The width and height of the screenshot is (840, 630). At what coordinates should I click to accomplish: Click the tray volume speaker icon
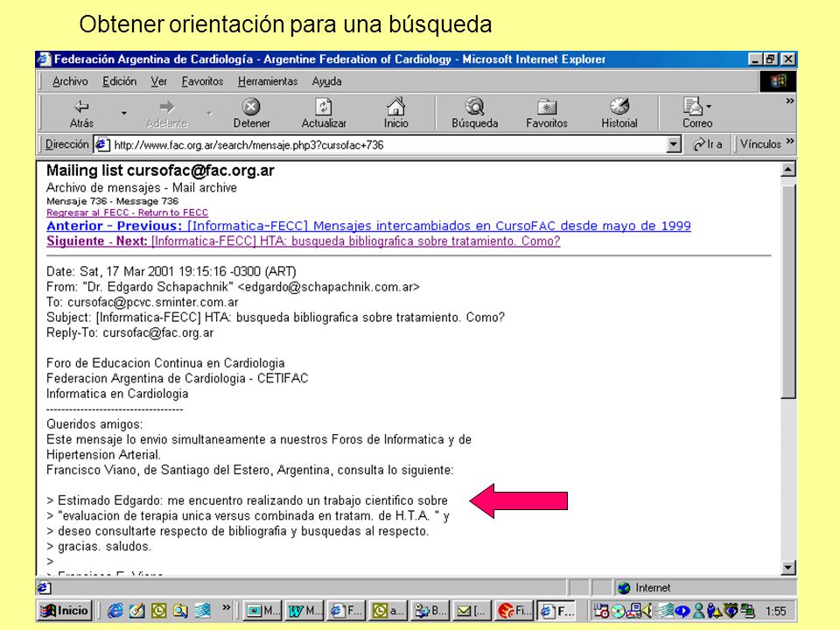647,610
